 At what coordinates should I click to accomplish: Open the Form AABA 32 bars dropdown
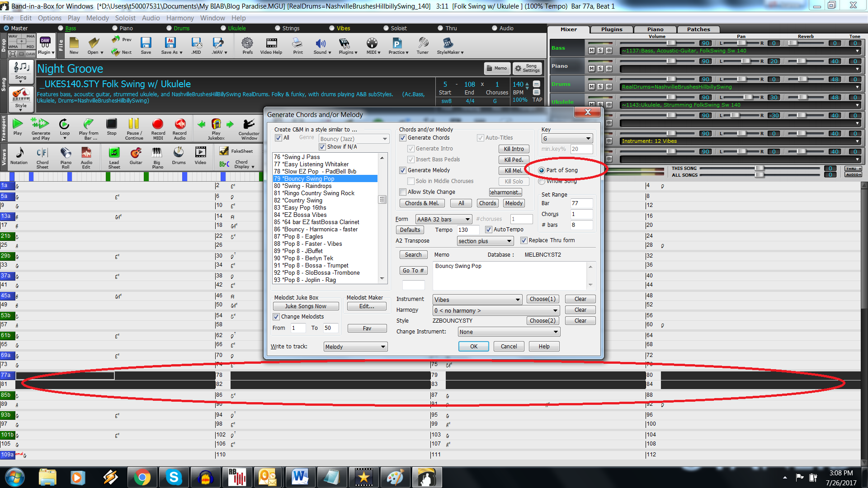[x=443, y=219]
